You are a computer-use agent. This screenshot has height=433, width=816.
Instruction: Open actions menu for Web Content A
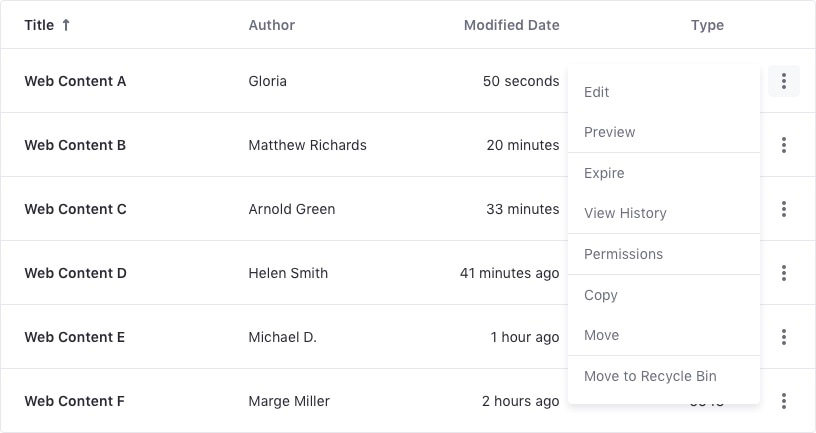pyautogui.click(x=784, y=81)
